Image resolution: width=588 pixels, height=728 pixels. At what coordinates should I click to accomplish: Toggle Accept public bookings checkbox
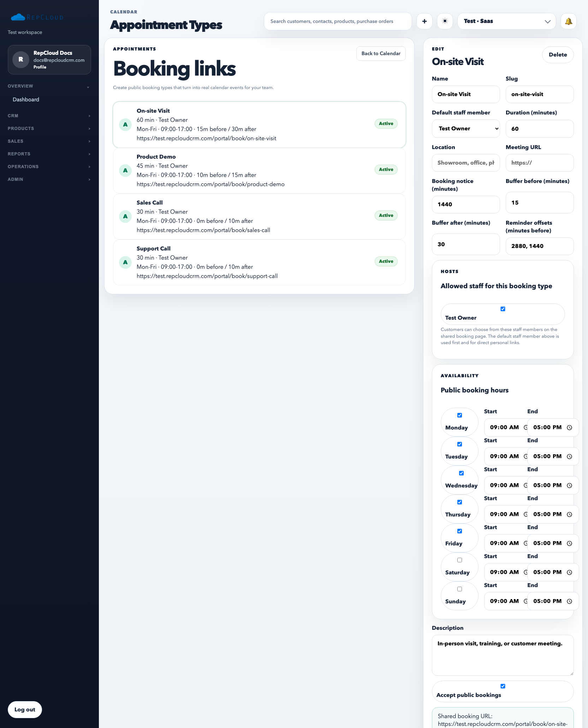(503, 686)
